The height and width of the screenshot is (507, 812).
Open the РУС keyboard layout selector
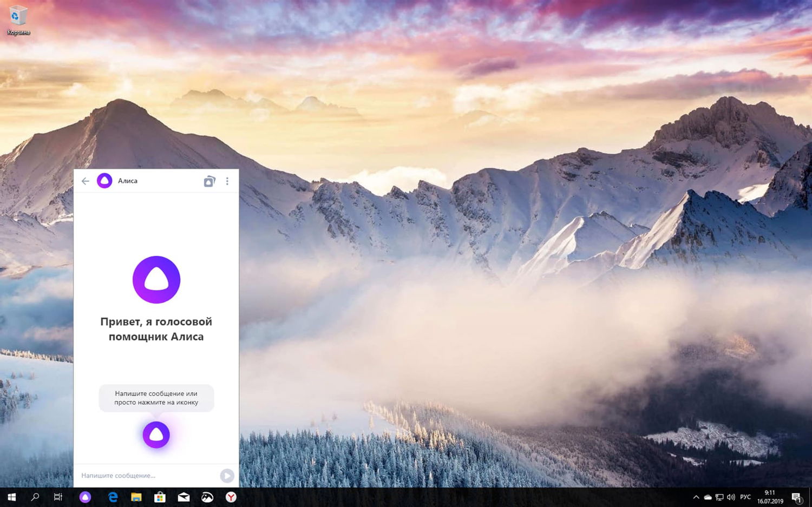[745, 497]
